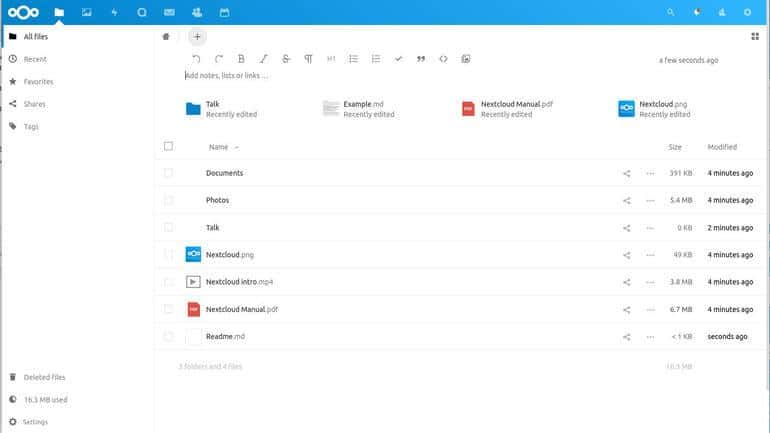Select the Nextcloud intro.mp4 checkbox
The height and width of the screenshot is (433, 770).
(168, 282)
